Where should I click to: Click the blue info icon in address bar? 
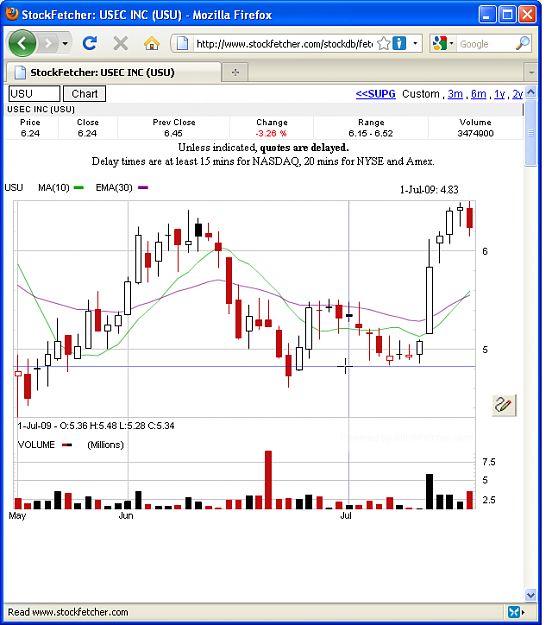coord(399,43)
